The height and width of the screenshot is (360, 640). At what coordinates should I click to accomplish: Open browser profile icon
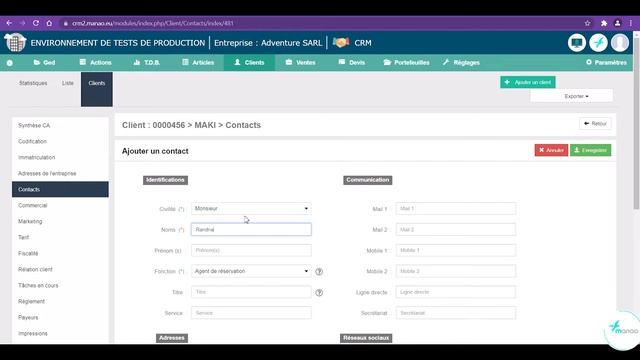618,23
